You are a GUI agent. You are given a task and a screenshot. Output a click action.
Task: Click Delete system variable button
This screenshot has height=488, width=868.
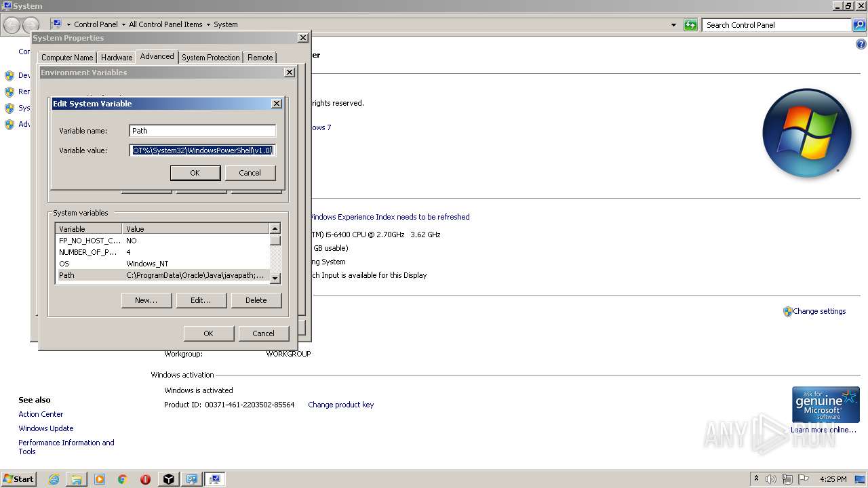[256, 300]
